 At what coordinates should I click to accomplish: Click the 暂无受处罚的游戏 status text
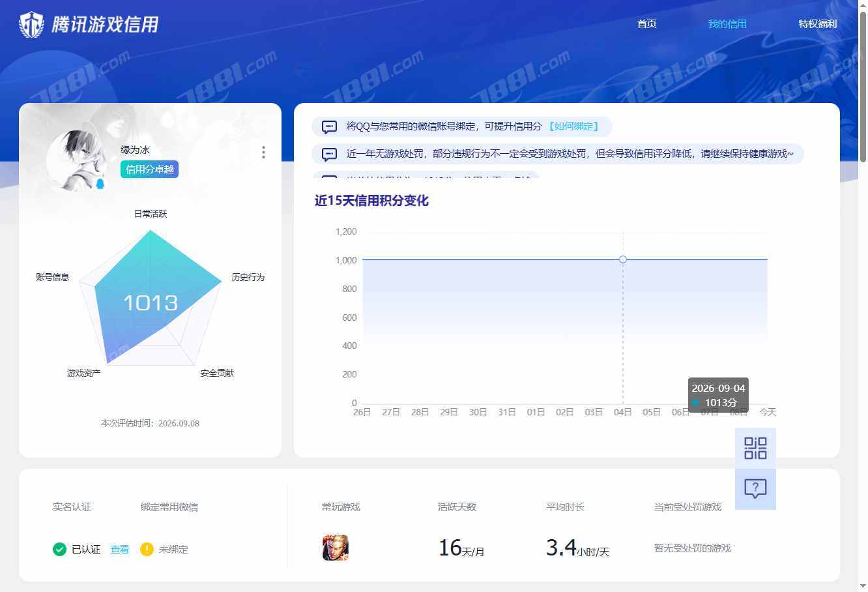click(x=693, y=548)
